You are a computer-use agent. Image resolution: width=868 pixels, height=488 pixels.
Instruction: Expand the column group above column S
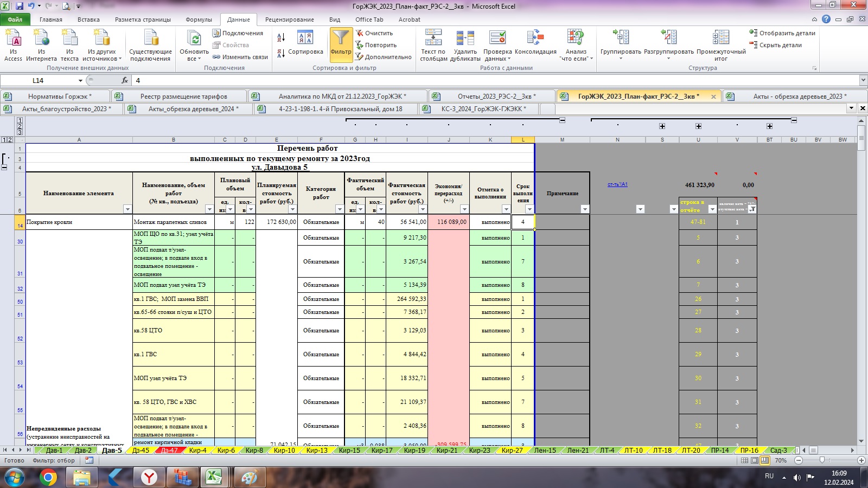click(662, 126)
